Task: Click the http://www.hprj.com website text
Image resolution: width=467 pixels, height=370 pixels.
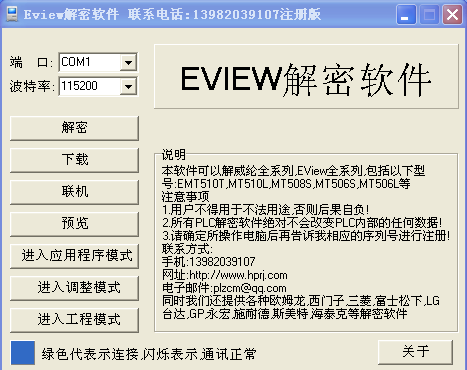Action: (238, 275)
